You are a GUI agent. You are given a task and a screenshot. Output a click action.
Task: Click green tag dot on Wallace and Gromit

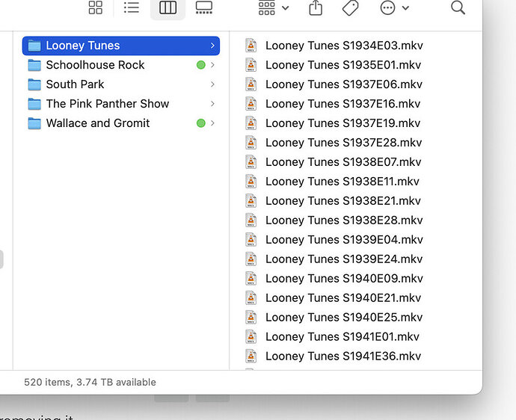pos(200,123)
